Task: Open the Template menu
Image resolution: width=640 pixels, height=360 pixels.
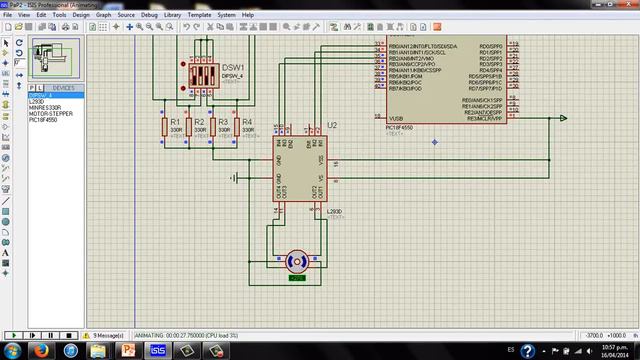Action: click(x=199, y=15)
